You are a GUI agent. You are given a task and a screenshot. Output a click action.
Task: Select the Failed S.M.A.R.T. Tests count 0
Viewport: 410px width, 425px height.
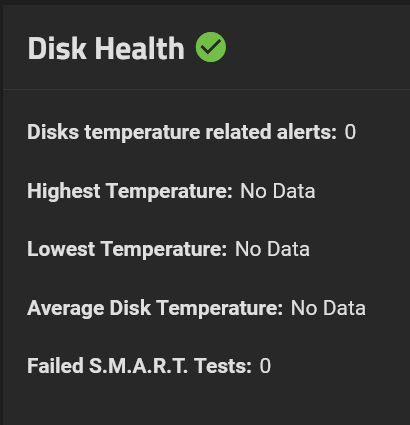[265, 366]
